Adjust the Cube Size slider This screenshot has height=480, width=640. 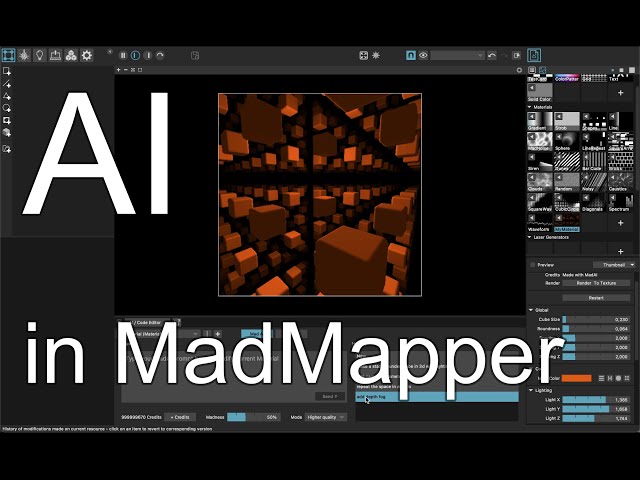coord(596,320)
